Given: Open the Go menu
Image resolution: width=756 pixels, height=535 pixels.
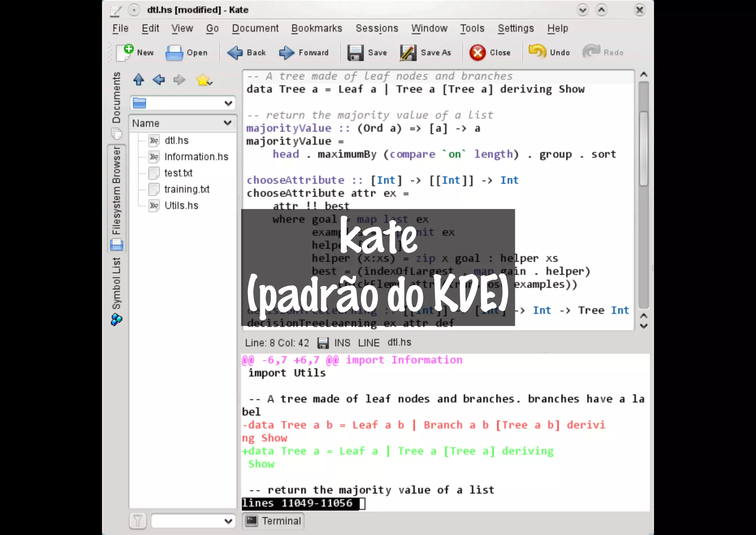Looking at the screenshot, I should click(x=212, y=28).
